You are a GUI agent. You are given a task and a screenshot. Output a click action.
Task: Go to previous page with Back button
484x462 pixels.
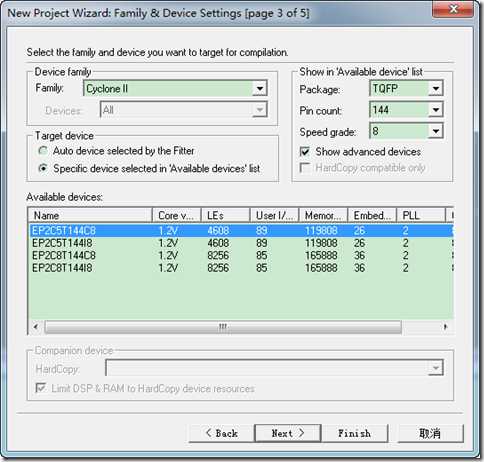tap(222, 433)
